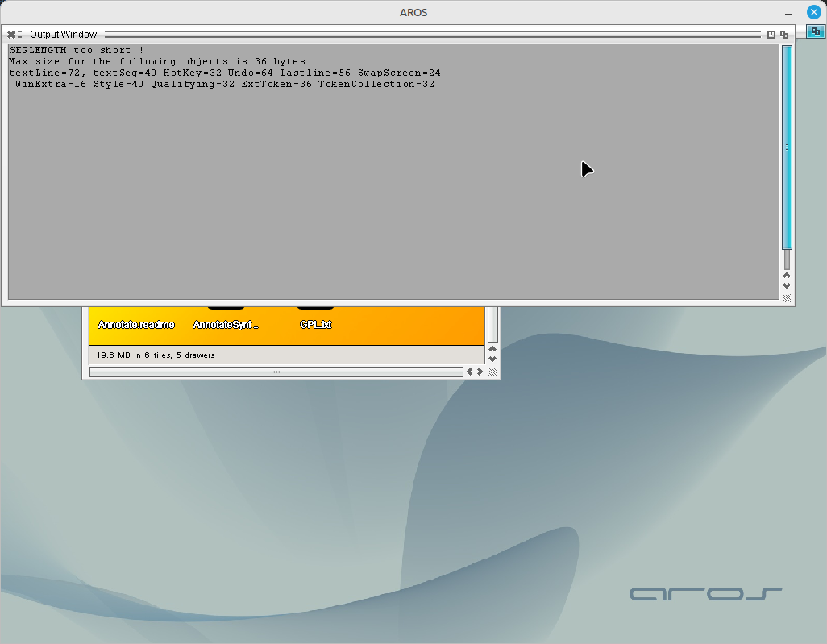Click the file drawer window resize gadget
Viewport: 827px width, 644px height.
tap(492, 372)
